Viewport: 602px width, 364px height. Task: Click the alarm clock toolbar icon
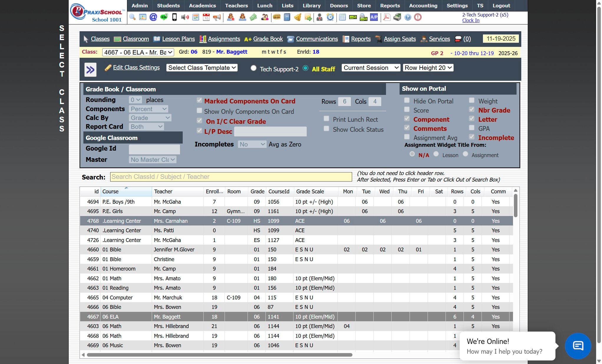pos(330,17)
